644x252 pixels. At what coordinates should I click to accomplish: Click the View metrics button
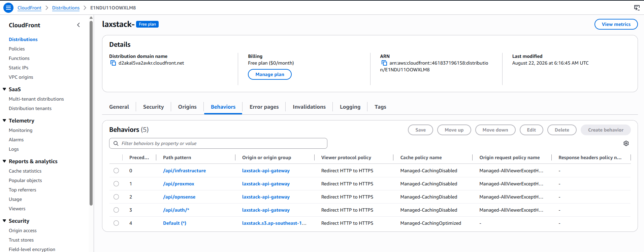click(616, 24)
